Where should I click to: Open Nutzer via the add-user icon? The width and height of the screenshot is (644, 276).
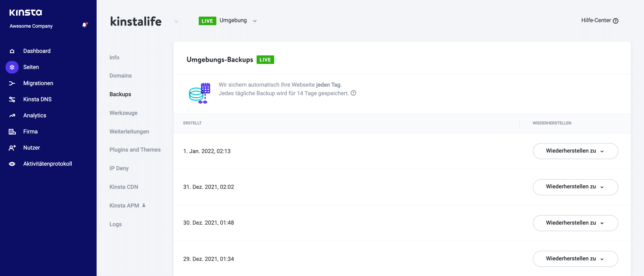[x=12, y=148]
